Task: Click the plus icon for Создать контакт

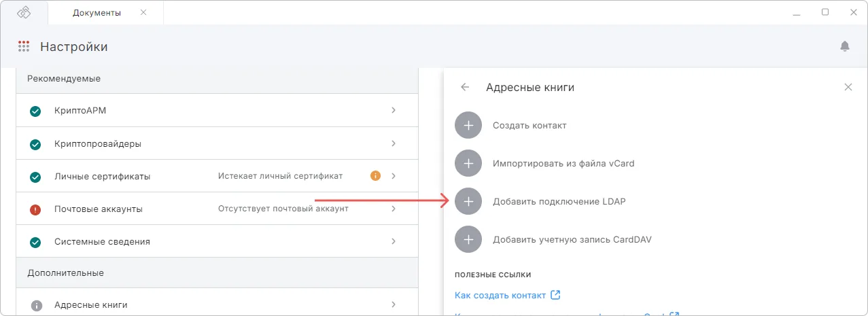Action: pyautogui.click(x=468, y=126)
